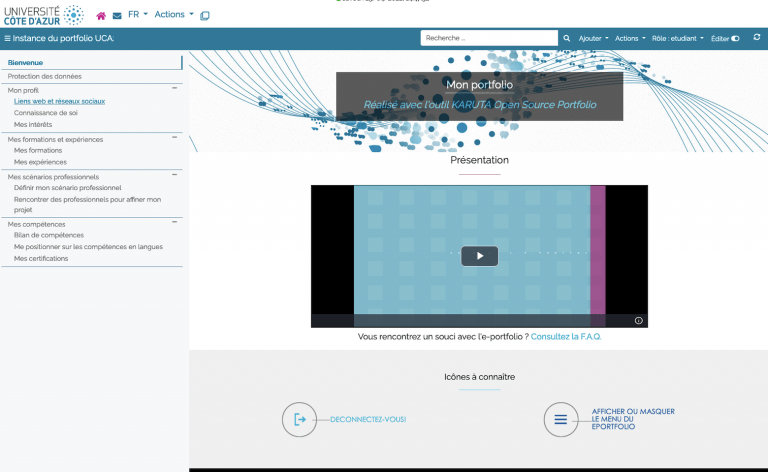Open the Ajouter dropdown
Image resolution: width=768 pixels, height=472 pixels.
pos(593,38)
